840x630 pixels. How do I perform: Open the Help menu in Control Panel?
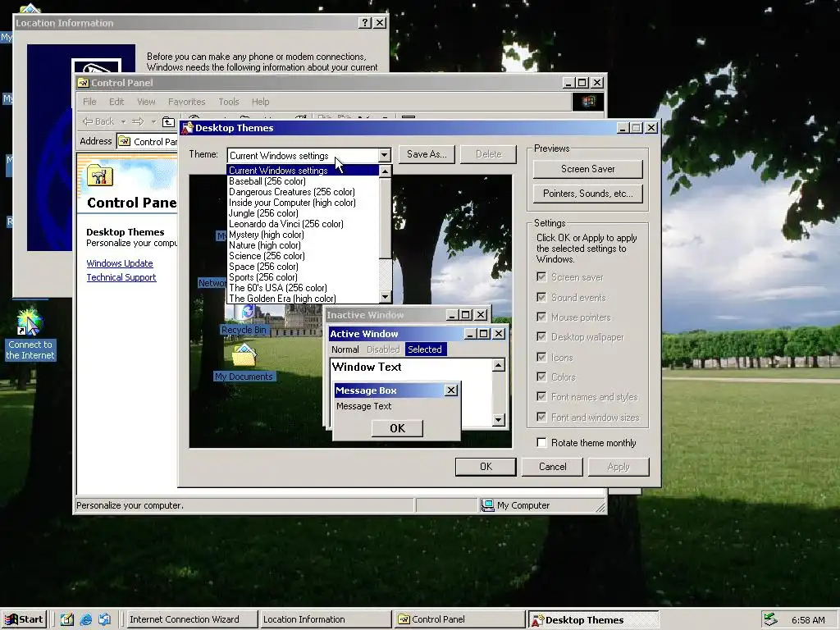pos(260,102)
